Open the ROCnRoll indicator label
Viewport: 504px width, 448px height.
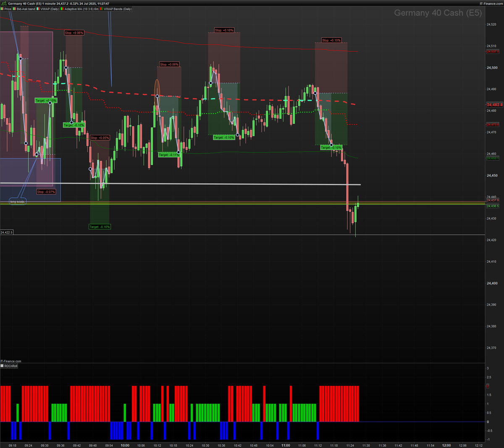[11, 366]
